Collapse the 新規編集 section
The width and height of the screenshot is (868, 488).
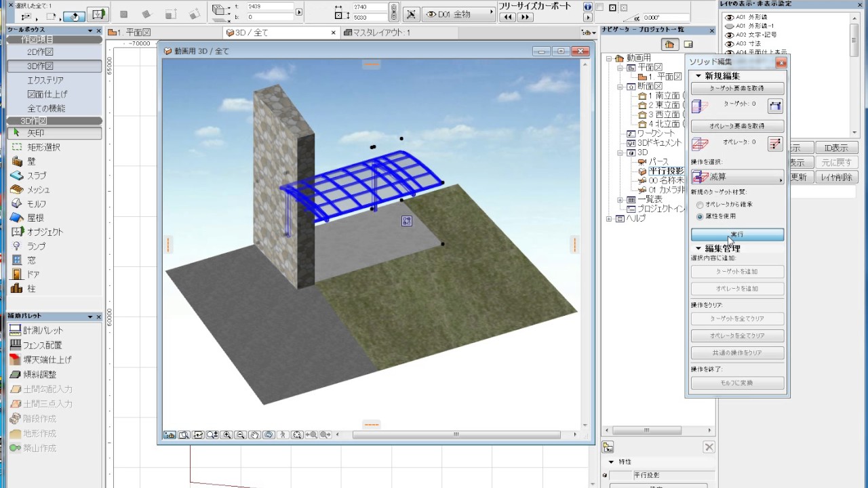click(x=698, y=76)
